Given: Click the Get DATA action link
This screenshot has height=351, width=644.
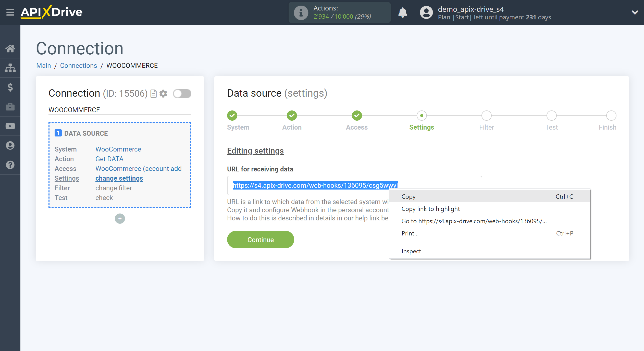Looking at the screenshot, I should coord(109,159).
